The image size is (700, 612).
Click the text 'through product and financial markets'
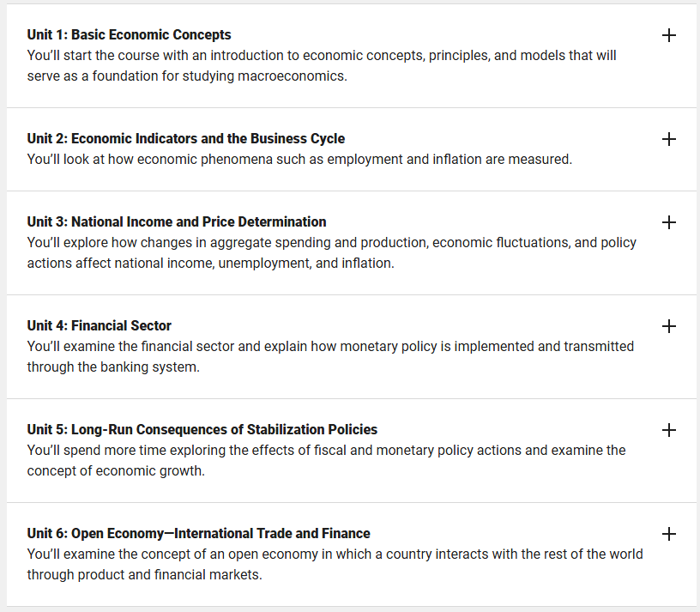(145, 575)
